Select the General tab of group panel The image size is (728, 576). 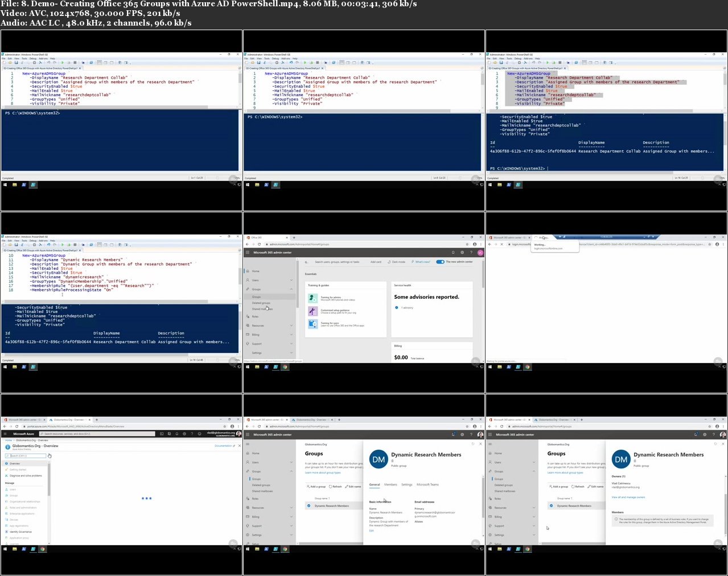click(375, 484)
